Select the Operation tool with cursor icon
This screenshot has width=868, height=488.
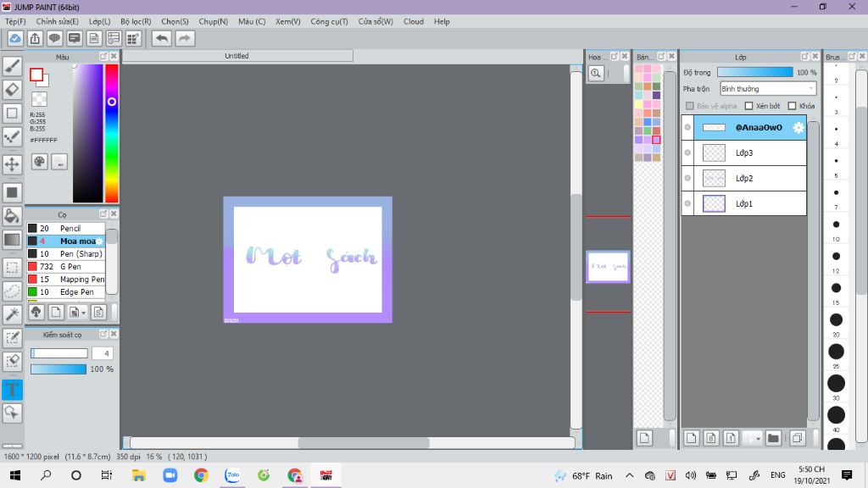pyautogui.click(x=12, y=413)
